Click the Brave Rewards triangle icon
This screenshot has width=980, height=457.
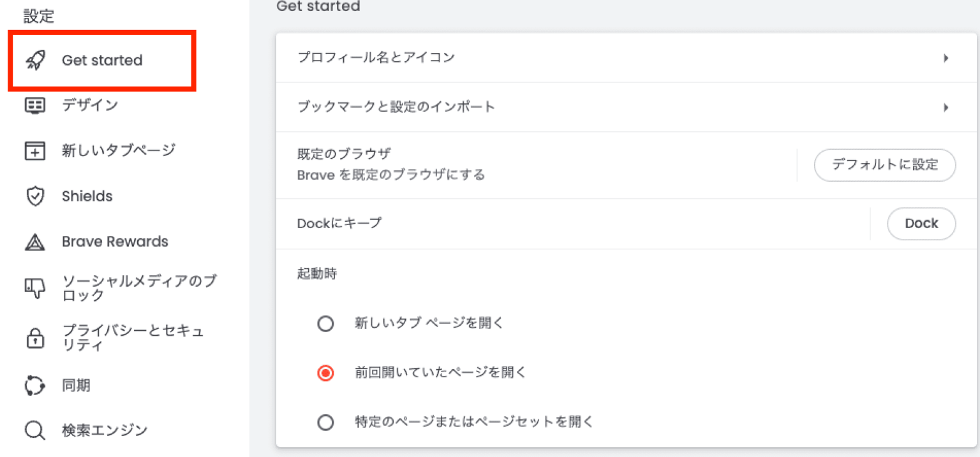[35, 242]
